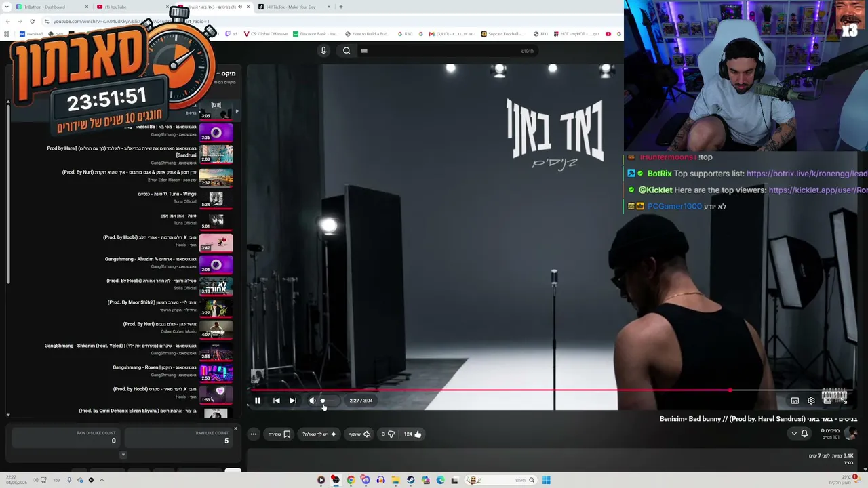
Task: Click the Raw Like Count box
Action: coord(179,438)
